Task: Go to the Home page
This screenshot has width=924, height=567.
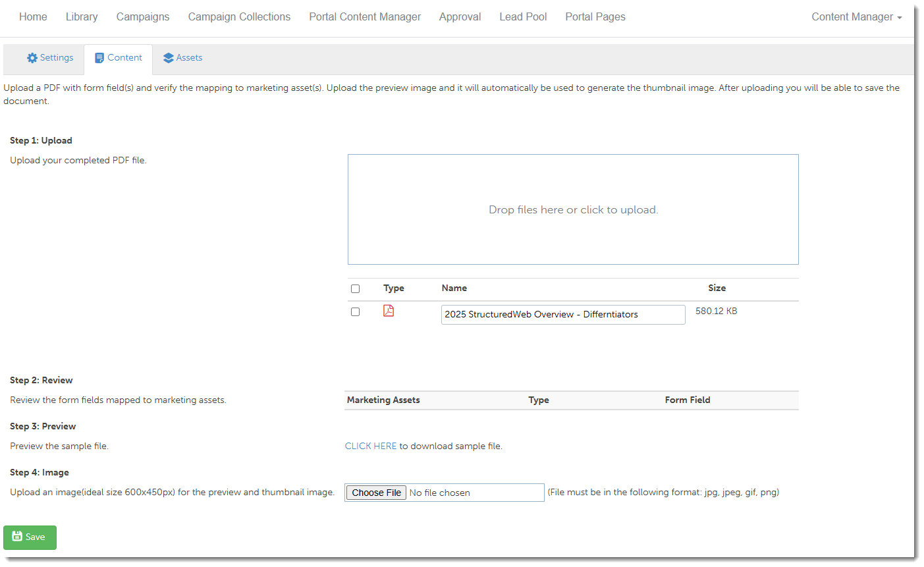Action: coord(33,17)
